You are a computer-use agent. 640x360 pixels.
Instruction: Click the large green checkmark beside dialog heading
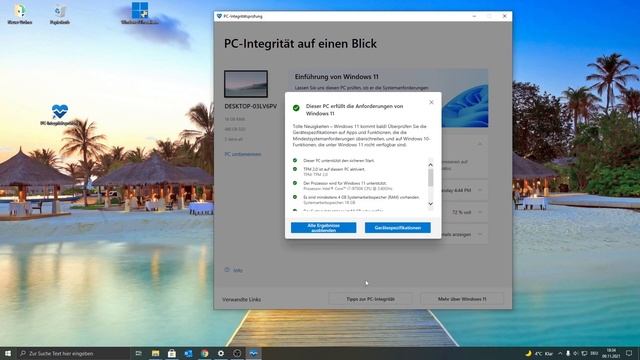pos(296,108)
